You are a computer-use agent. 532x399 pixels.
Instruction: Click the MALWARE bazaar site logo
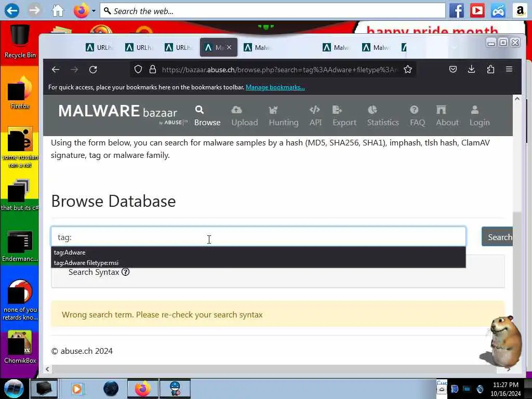(122, 114)
